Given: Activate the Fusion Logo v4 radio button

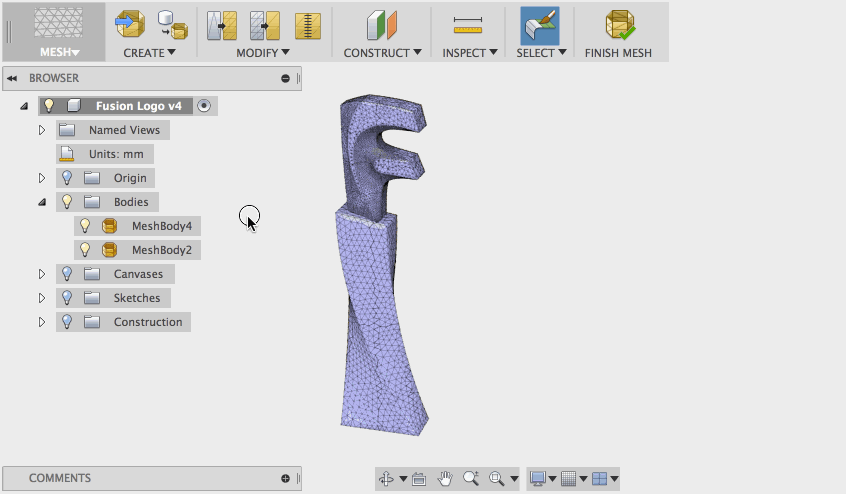Looking at the screenshot, I should (204, 106).
